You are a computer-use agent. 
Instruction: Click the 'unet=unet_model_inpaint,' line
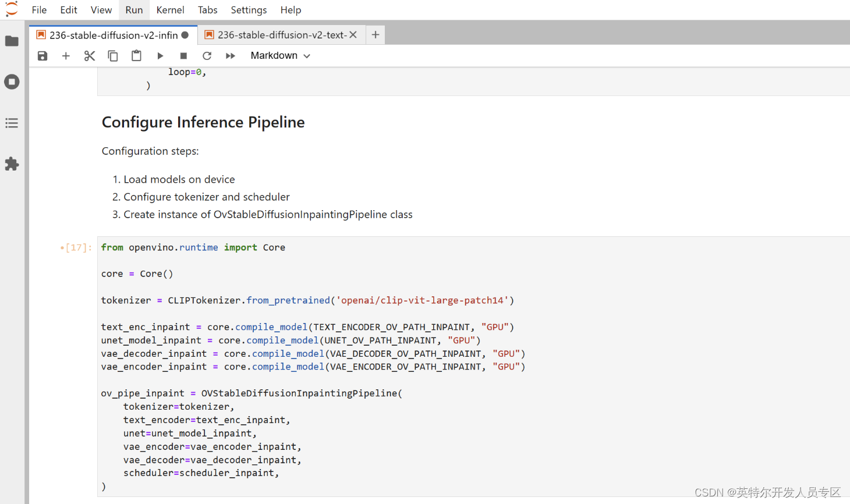click(x=190, y=434)
